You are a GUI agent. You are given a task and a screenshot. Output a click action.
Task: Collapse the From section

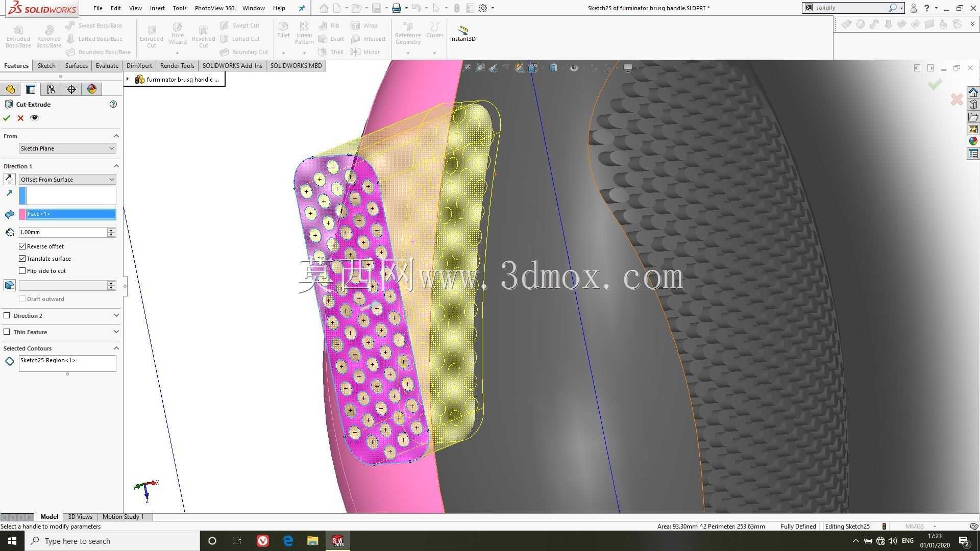point(116,136)
